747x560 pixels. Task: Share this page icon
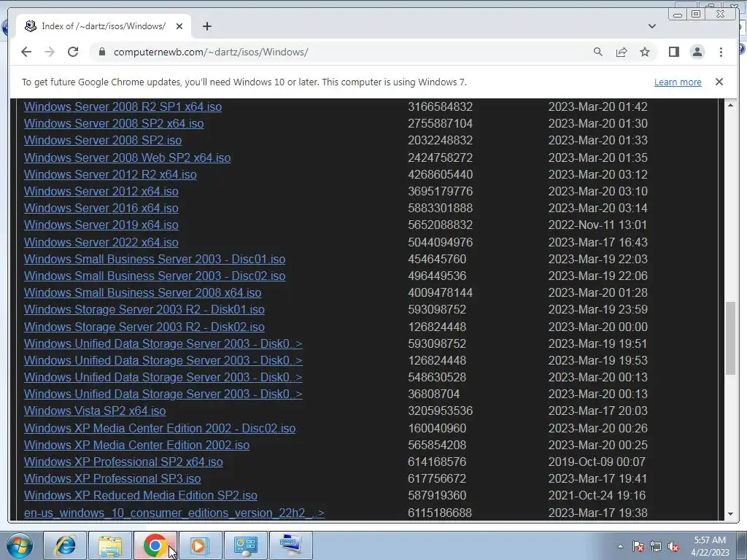pos(622,52)
